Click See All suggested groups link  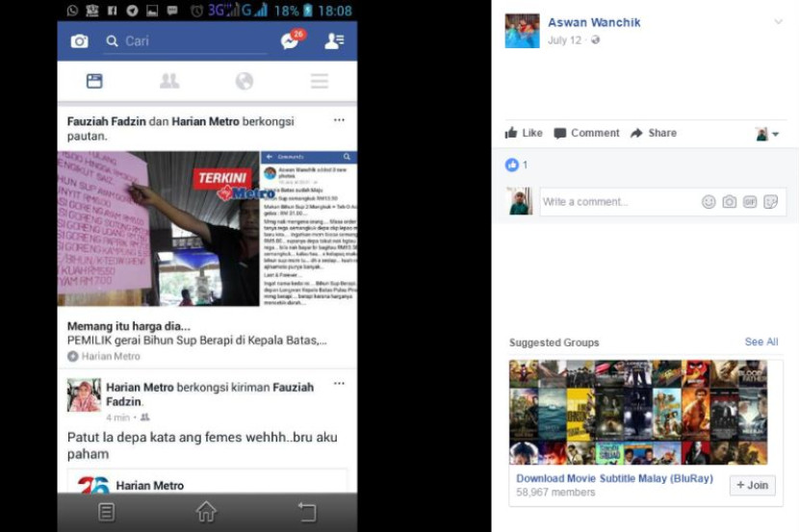[x=760, y=342]
